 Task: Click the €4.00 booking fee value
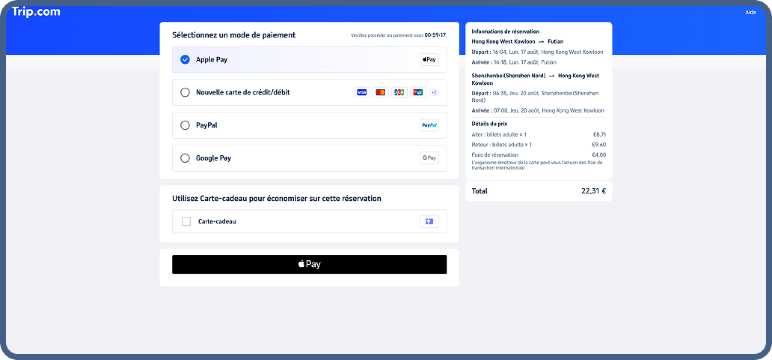pyautogui.click(x=599, y=155)
